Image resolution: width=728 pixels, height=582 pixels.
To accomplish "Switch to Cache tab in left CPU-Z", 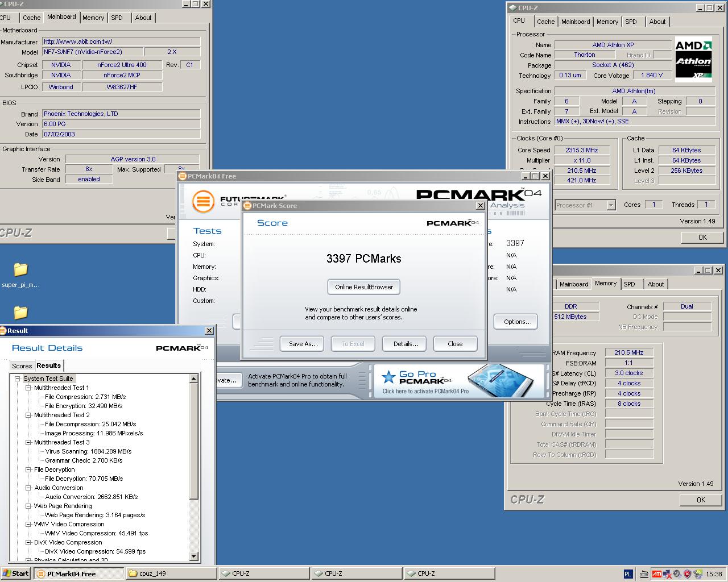I will pyautogui.click(x=31, y=18).
